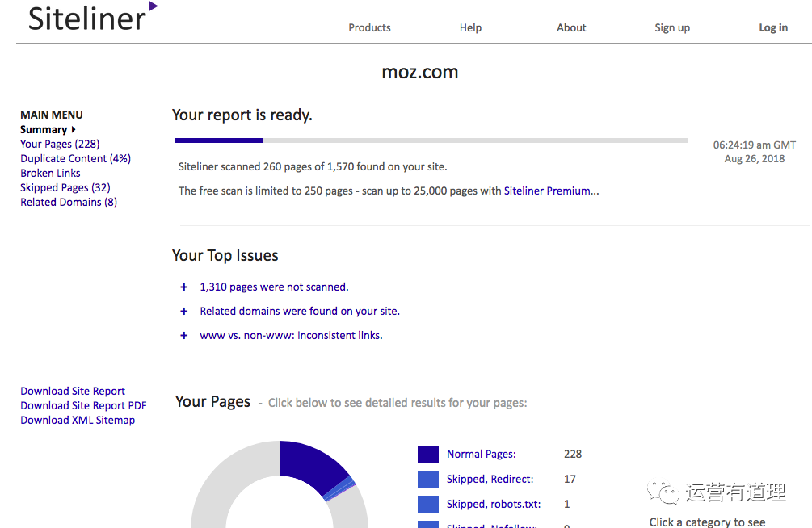
Task: Open Related Domains (8) report
Action: [x=69, y=202]
